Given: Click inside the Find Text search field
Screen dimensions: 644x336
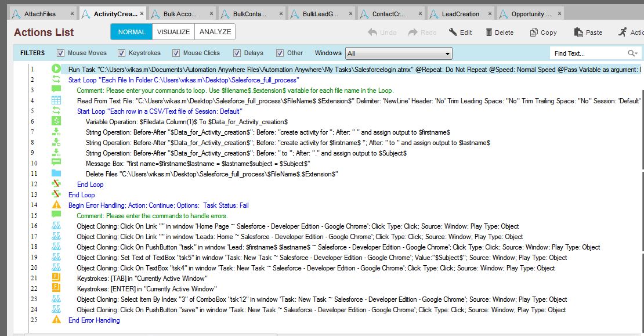Looking at the screenshot, I should point(586,53).
